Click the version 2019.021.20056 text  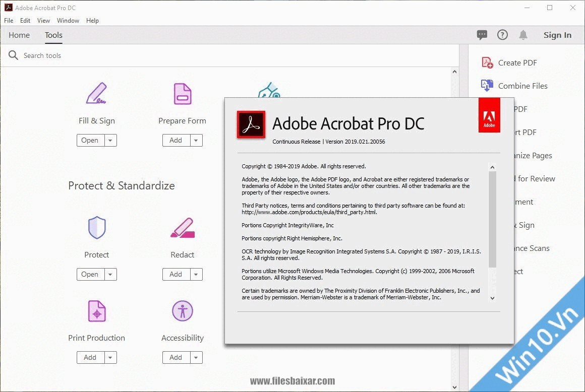(355, 142)
